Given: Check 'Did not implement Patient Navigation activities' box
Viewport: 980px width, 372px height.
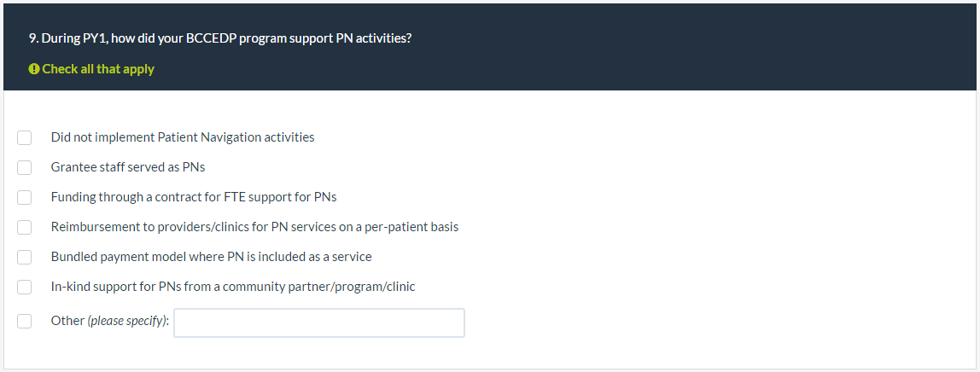Looking at the screenshot, I should [25, 137].
